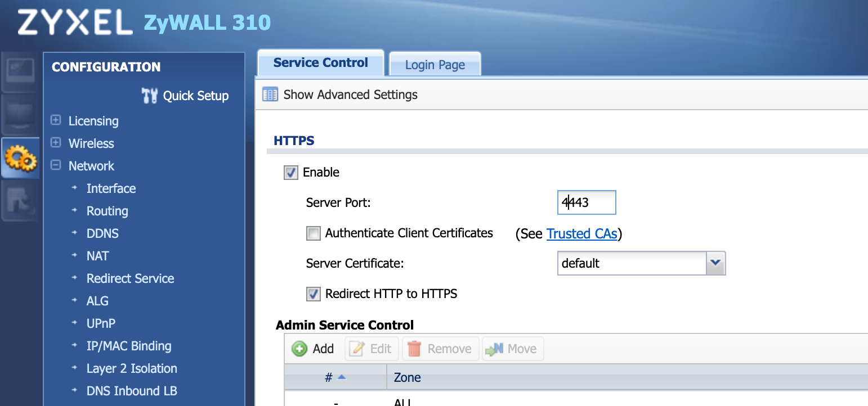Click the Server Certificate default value box
Image resolution: width=868 pixels, height=406 pixels.
[632, 263]
